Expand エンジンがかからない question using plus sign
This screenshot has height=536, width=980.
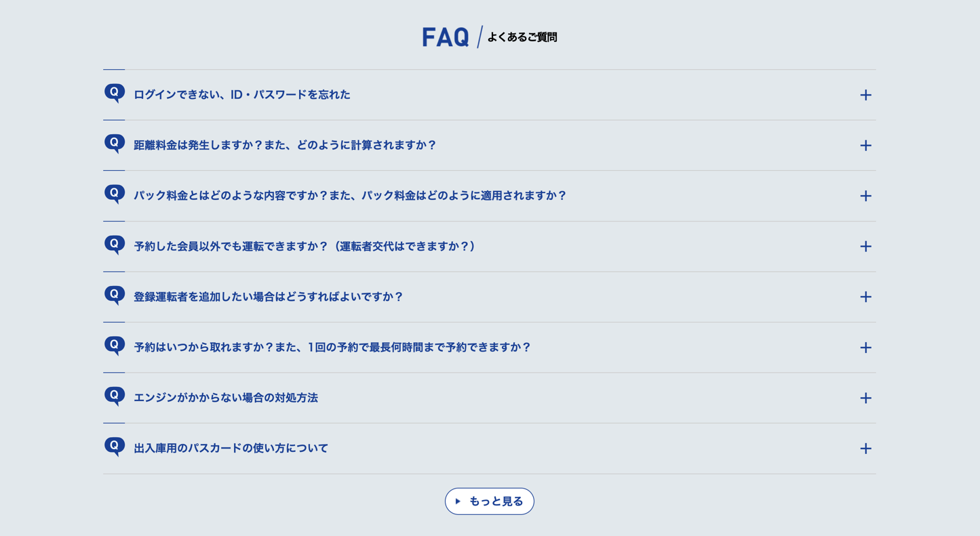[x=865, y=398]
